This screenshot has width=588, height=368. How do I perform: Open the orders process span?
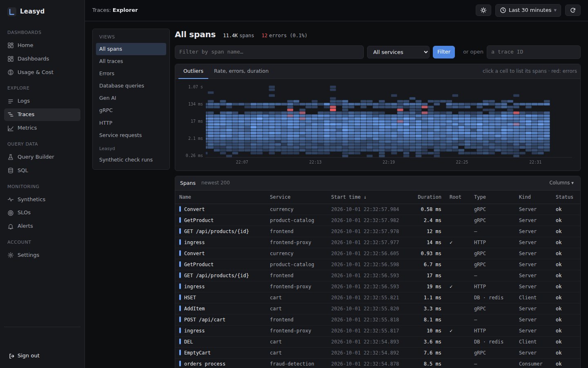pos(378,364)
